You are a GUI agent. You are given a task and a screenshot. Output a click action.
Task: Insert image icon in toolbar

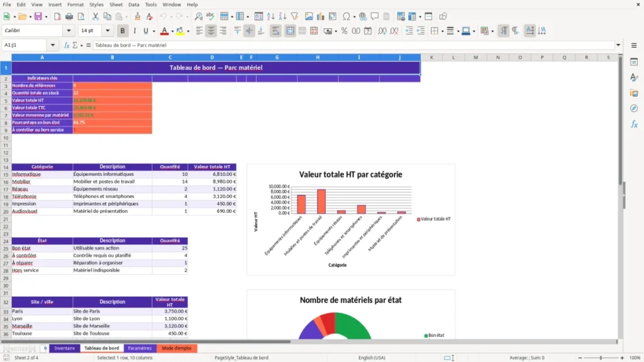pyautogui.click(x=309, y=16)
